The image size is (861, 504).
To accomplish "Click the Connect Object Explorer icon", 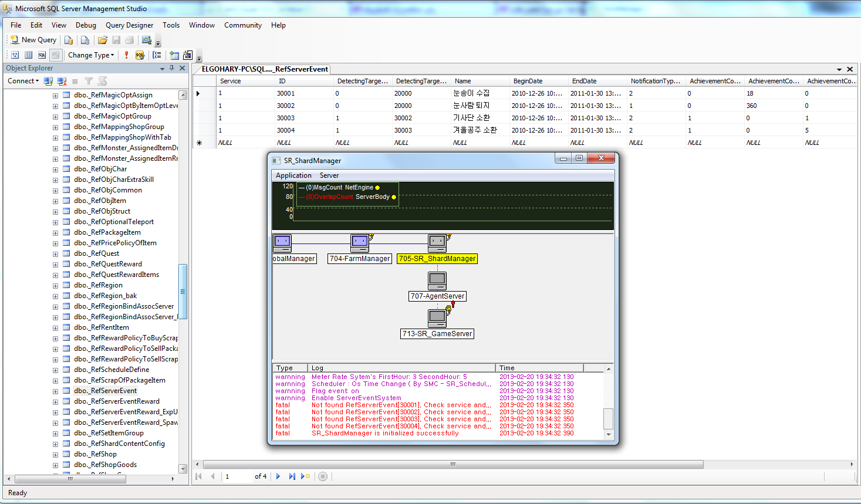I will pyautogui.click(x=49, y=81).
